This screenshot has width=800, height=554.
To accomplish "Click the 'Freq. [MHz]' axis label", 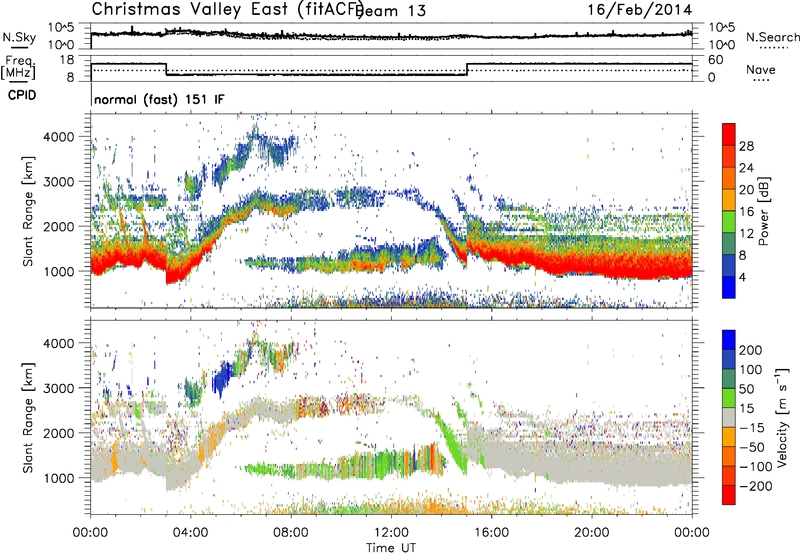I will pyautogui.click(x=18, y=67).
